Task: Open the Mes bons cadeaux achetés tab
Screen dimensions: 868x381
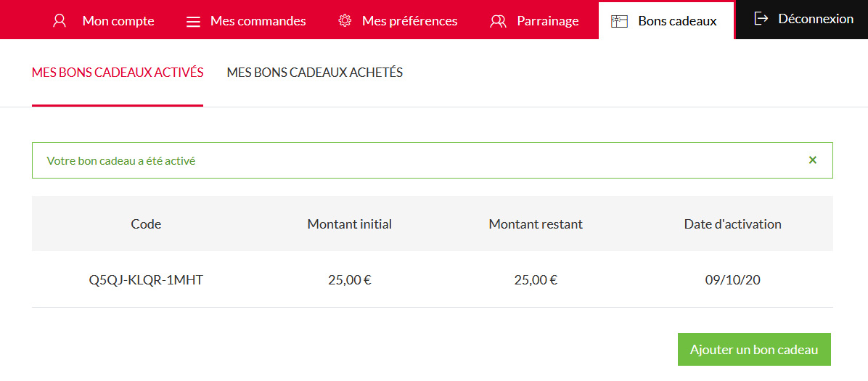Action: [315, 73]
